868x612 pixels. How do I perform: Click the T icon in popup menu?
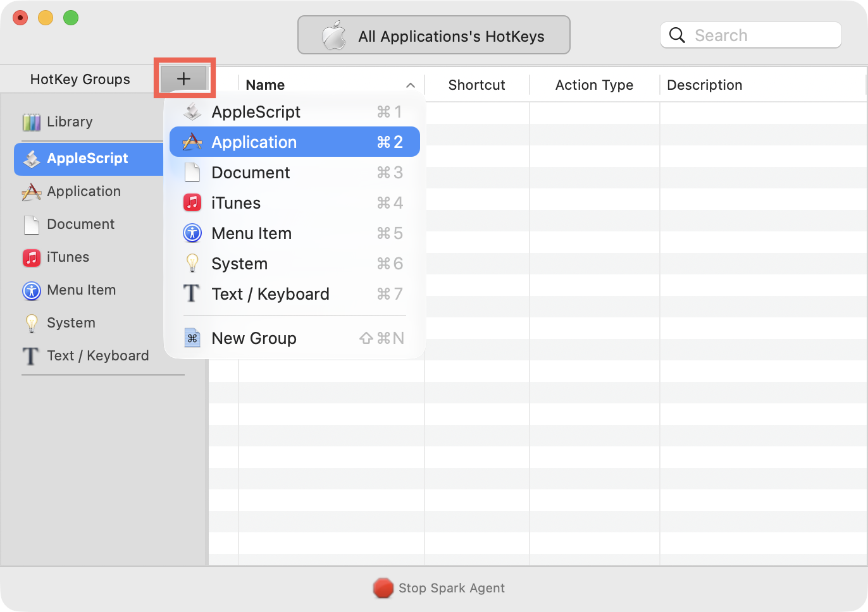pyautogui.click(x=192, y=294)
